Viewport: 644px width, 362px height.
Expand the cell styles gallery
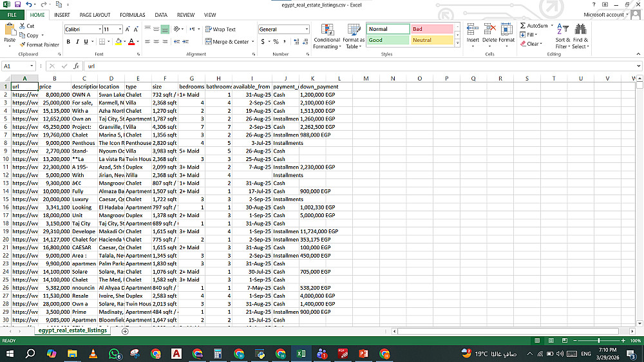pyautogui.click(x=457, y=44)
